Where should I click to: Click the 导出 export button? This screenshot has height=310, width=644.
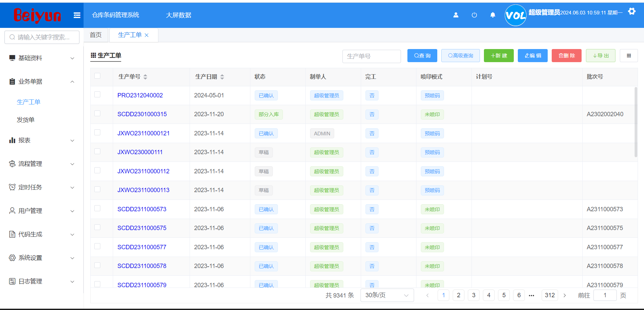(x=601, y=56)
